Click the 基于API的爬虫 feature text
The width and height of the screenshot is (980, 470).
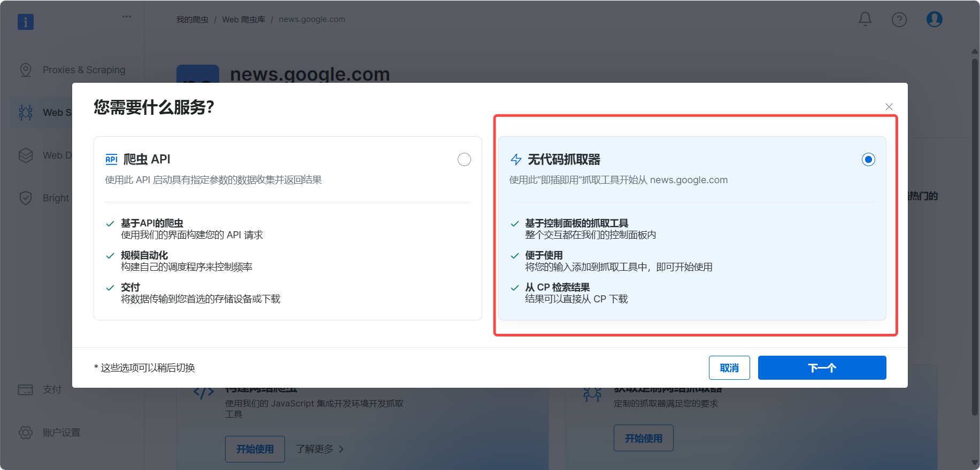152,223
